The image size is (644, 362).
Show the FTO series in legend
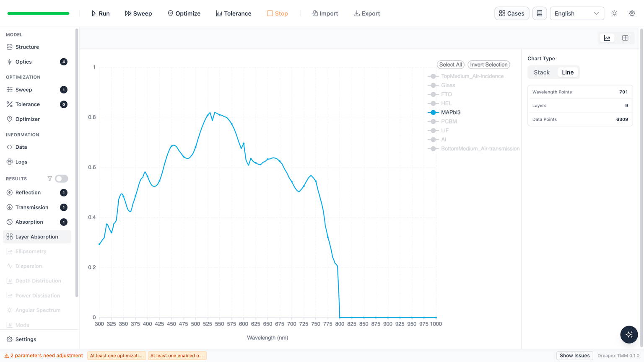(x=439, y=94)
